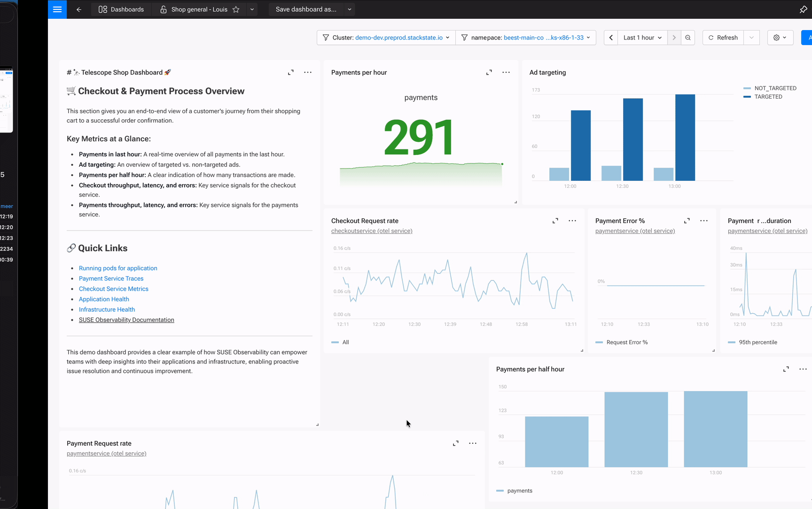The height and width of the screenshot is (509, 812).
Task: Open the Cluster filter dropdown
Action: pyautogui.click(x=385, y=37)
